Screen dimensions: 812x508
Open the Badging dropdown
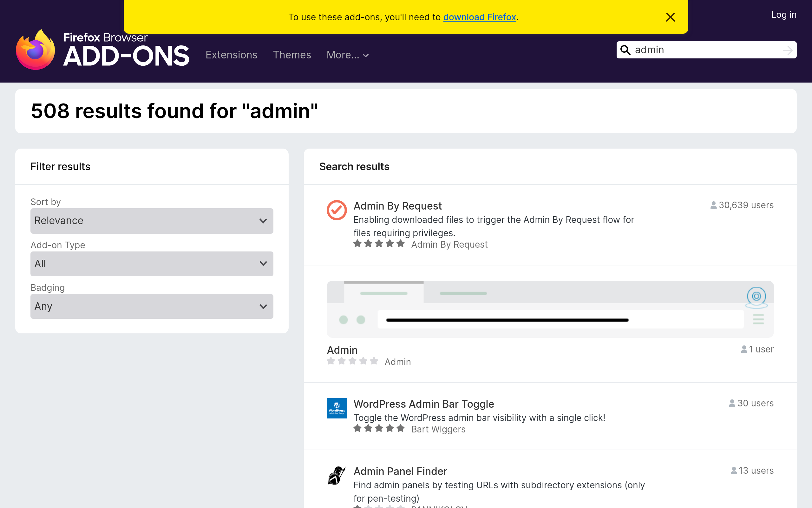click(x=152, y=306)
